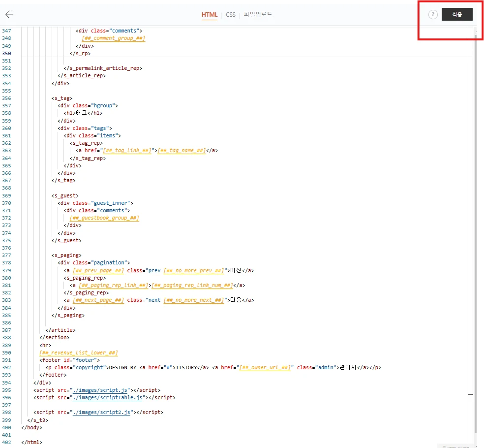Click the <s_tag> opening tag
Image resolution: width=484 pixels, height=448 pixels.
pyautogui.click(x=62, y=98)
